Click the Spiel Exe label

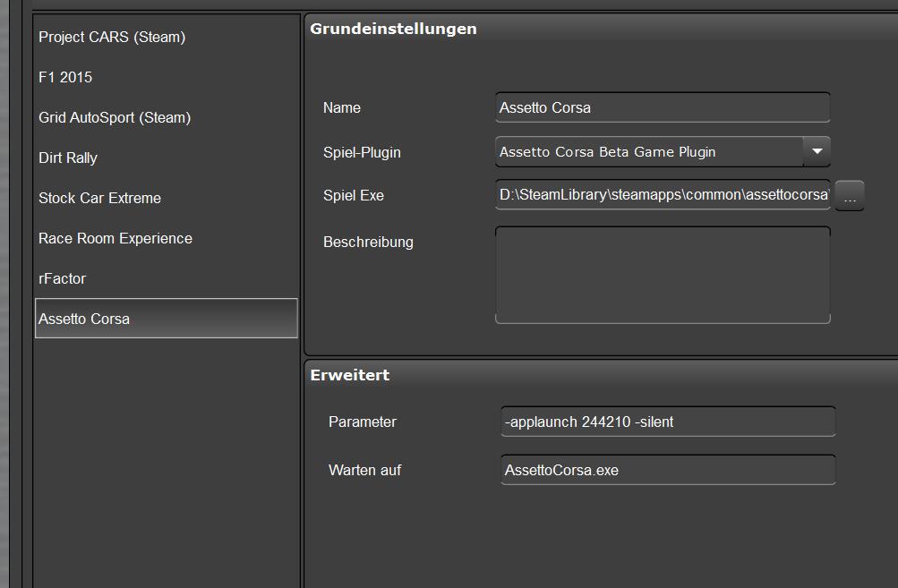pos(354,195)
